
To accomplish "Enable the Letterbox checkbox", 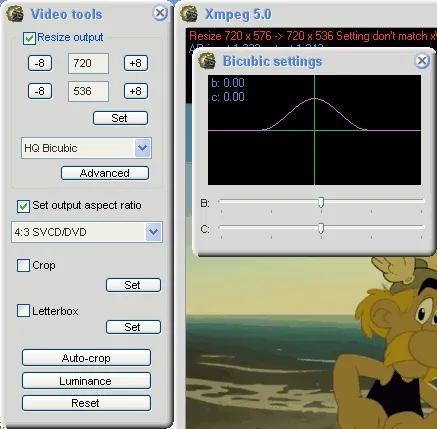I will click(23, 311).
